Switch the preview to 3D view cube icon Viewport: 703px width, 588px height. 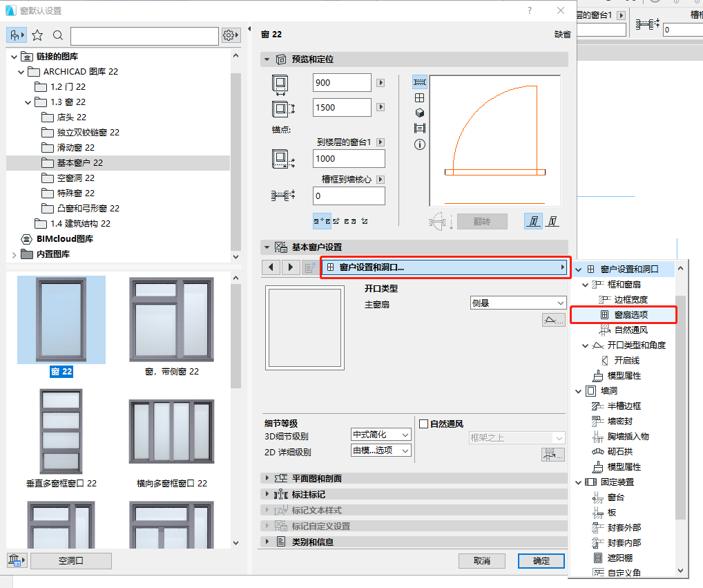(419, 112)
